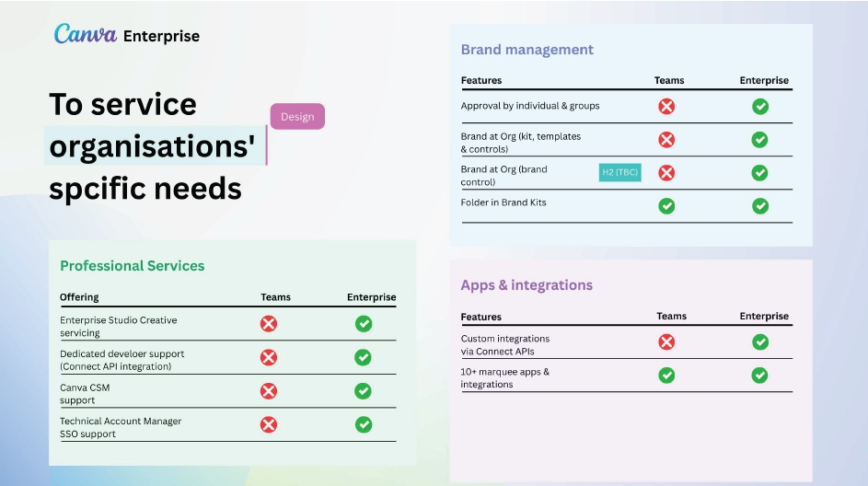Click Teams green check for 10+ marquee apps

click(666, 376)
